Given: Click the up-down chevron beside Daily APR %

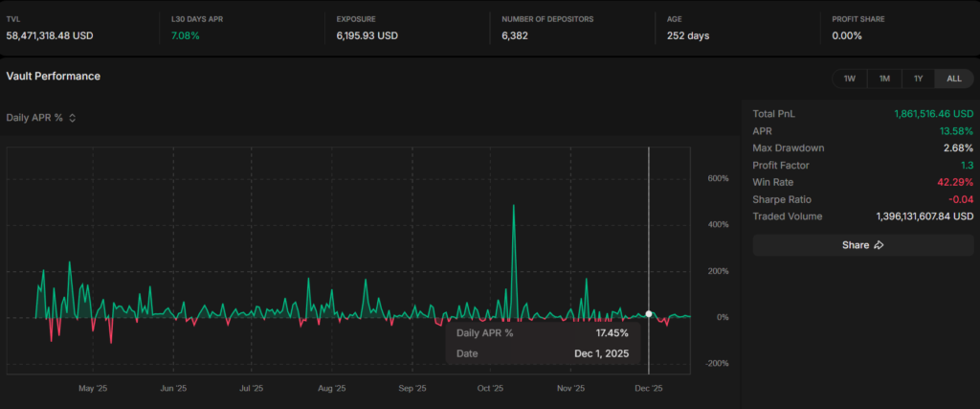Looking at the screenshot, I should [72, 118].
